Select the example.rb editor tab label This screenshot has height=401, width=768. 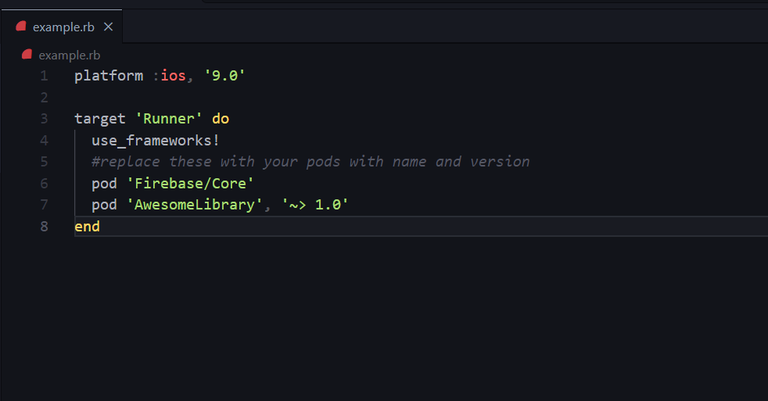(63, 27)
